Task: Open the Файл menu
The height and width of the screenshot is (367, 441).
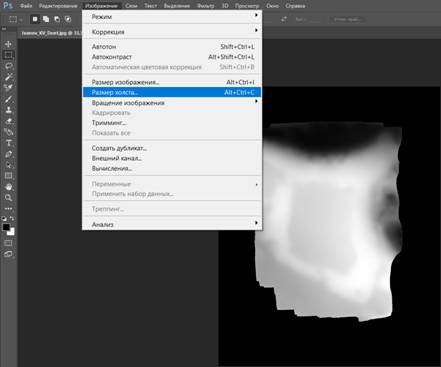Action: pyautogui.click(x=26, y=6)
